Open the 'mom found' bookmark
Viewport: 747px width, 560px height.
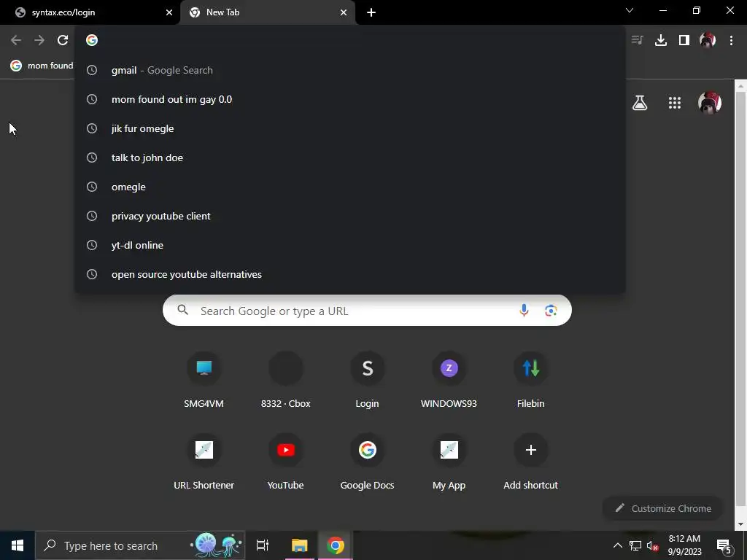42,65
